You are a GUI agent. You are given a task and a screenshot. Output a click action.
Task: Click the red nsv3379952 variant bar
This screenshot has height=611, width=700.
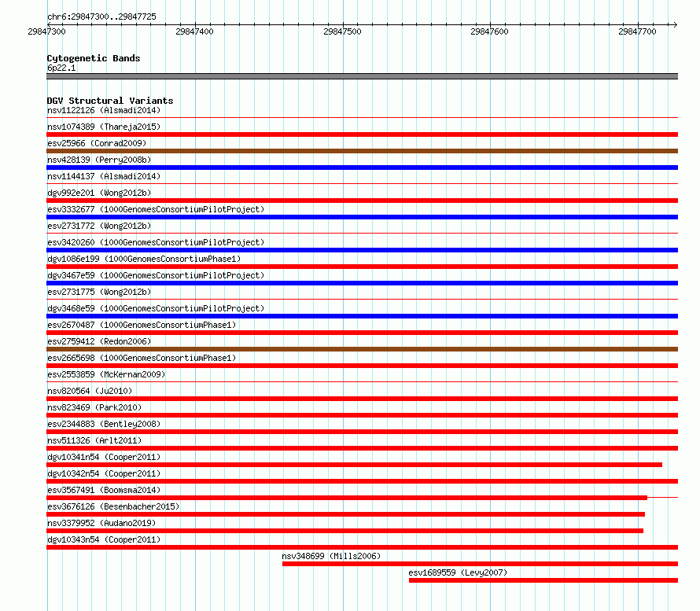344,531
